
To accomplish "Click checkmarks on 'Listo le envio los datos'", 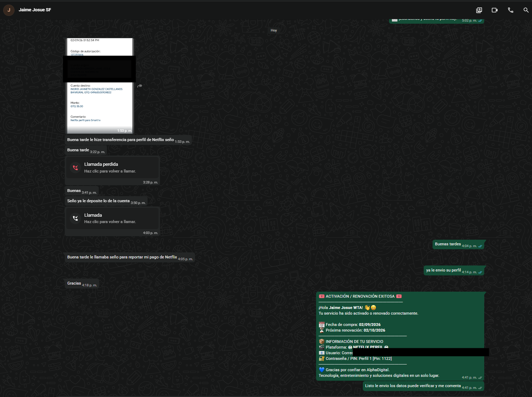I will pyautogui.click(x=480, y=388).
